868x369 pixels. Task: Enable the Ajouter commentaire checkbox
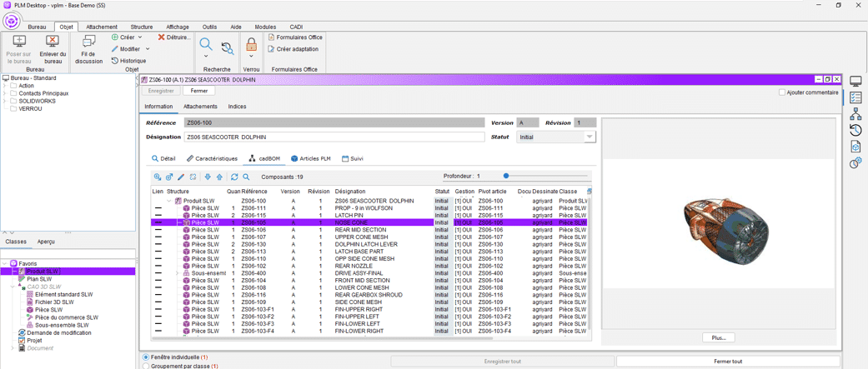pos(782,92)
